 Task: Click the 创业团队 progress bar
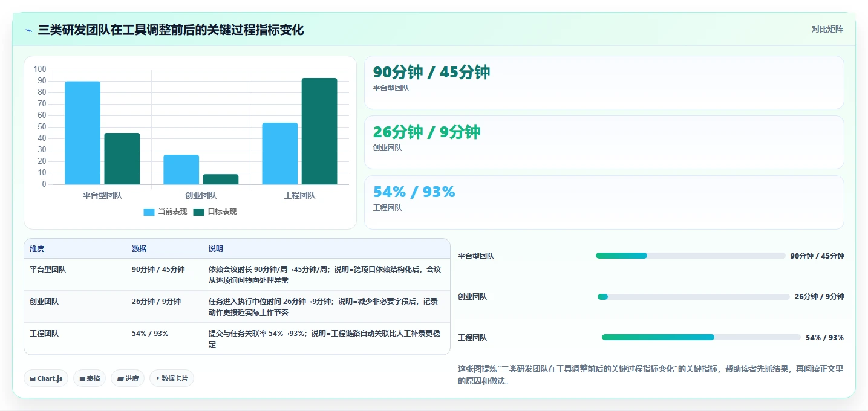tap(693, 297)
